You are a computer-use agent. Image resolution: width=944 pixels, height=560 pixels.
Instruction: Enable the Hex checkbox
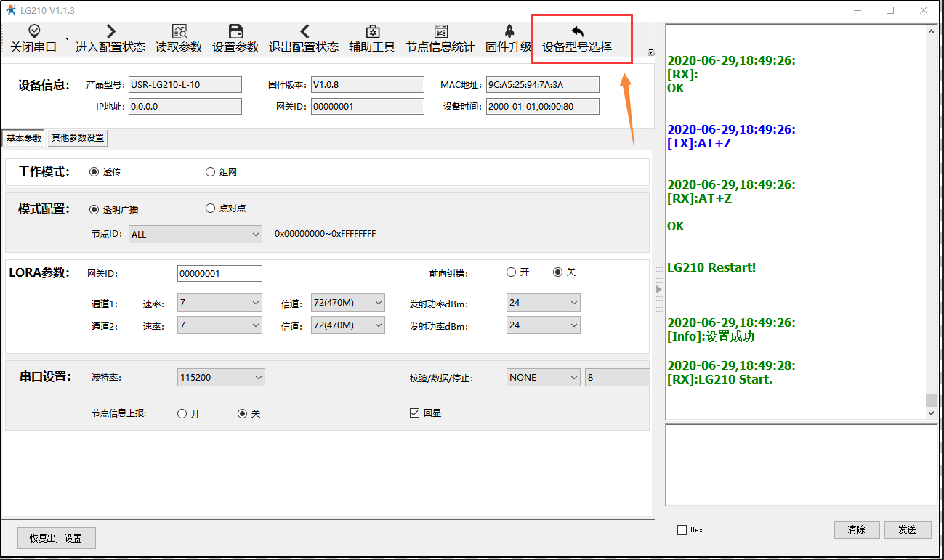(682, 530)
